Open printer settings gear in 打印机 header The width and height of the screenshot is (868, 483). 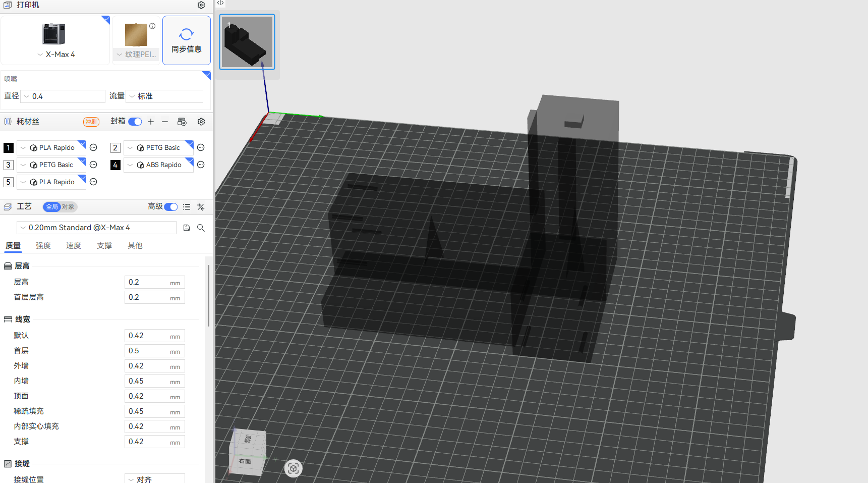click(x=201, y=5)
